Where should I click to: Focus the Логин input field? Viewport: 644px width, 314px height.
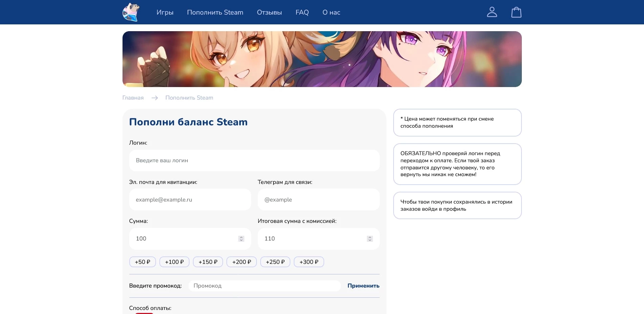[254, 161]
